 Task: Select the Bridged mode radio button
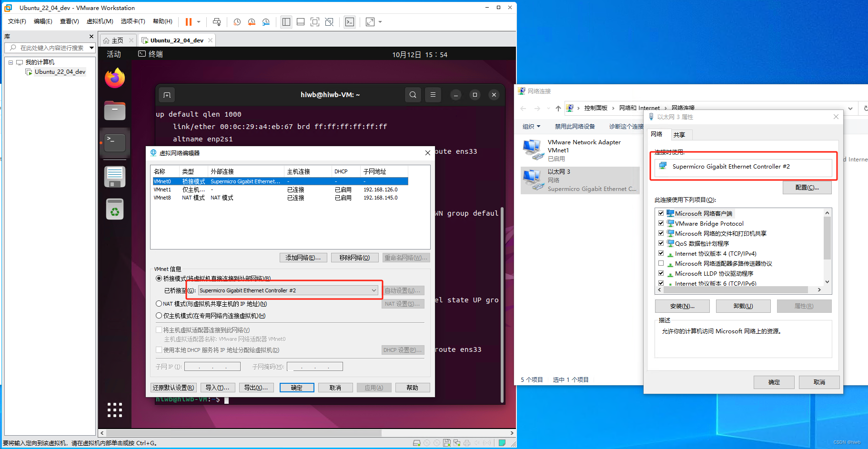click(x=159, y=279)
